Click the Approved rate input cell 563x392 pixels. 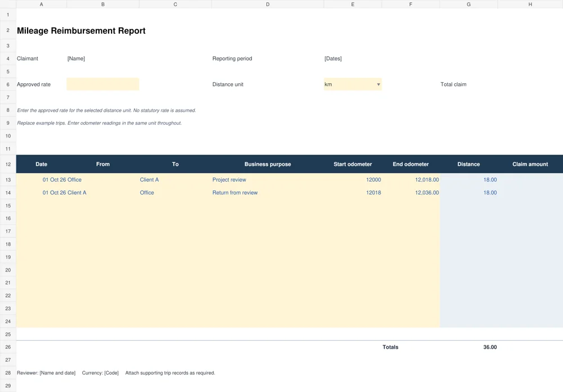pos(102,84)
